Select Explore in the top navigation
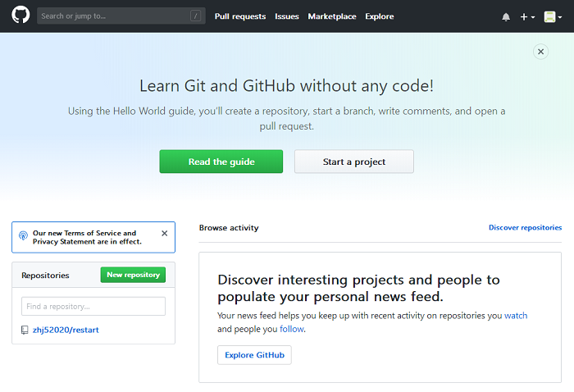 point(380,16)
